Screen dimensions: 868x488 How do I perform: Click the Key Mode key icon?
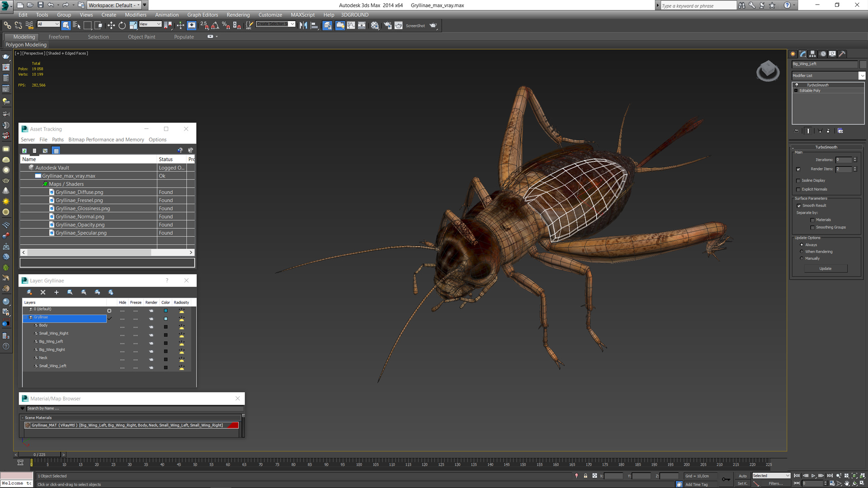click(726, 479)
